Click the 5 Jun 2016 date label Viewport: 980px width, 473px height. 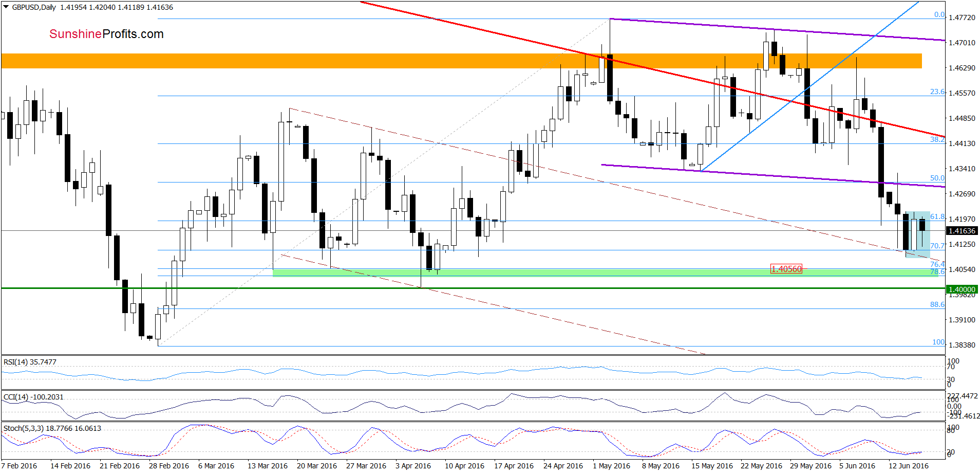[857, 466]
